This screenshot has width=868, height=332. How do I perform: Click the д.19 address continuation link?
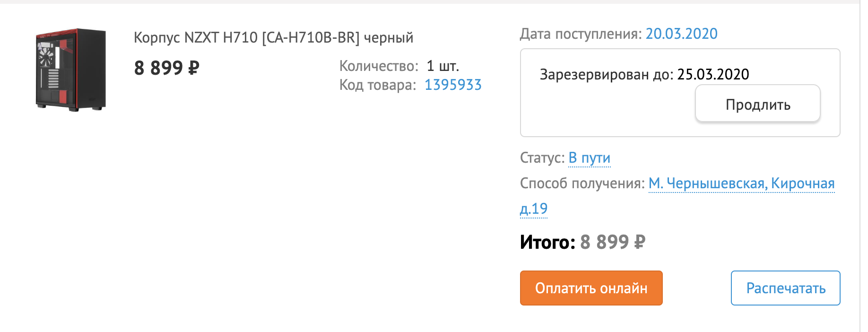pyautogui.click(x=534, y=209)
